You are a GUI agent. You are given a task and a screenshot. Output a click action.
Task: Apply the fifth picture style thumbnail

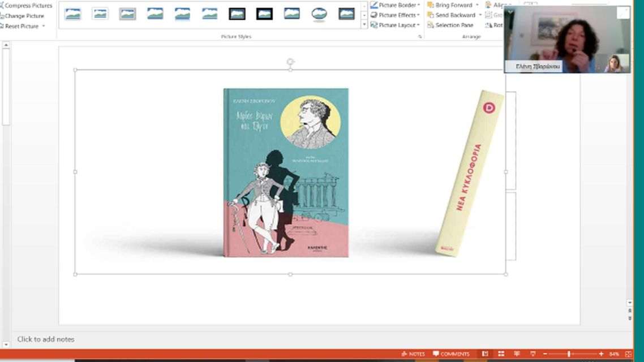[182, 14]
